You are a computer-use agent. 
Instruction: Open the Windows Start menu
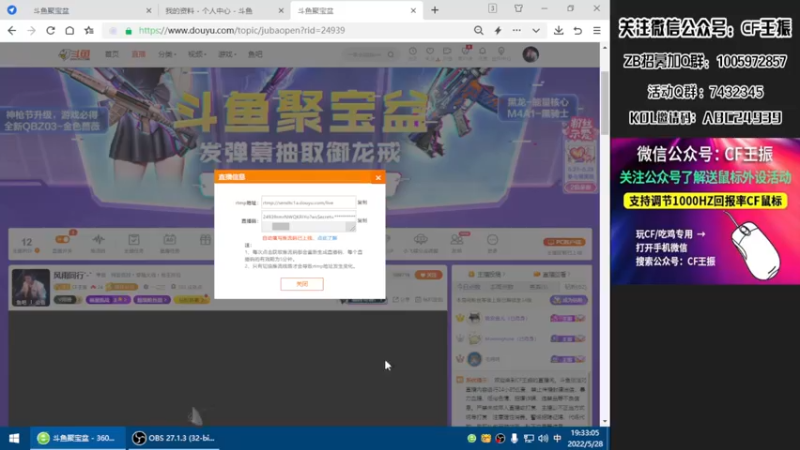point(14,438)
